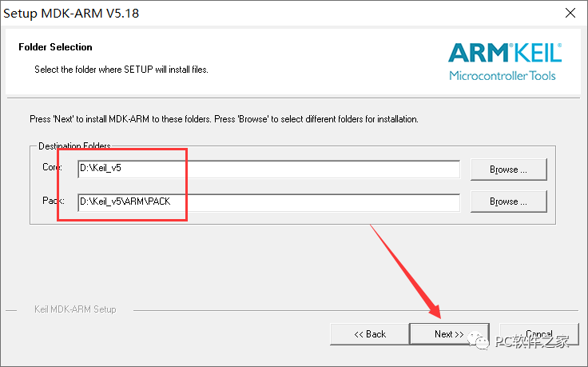Viewport: 588px width, 367px height.
Task: Go back with the << Back button
Action: (370, 333)
